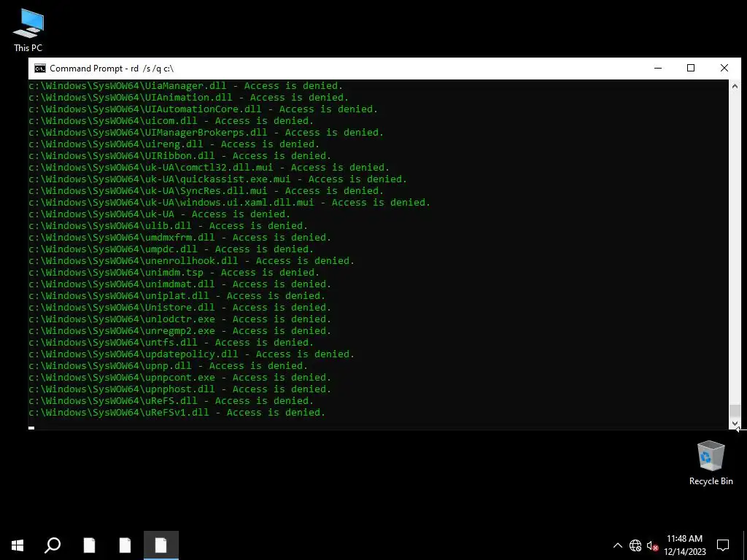Click the uk-UA\SyncRes.dll.mui output line

click(x=206, y=191)
